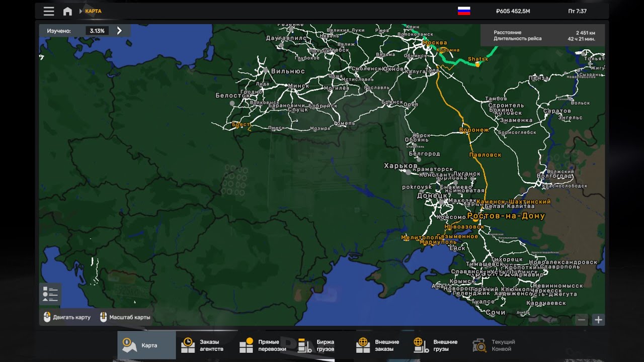Image resolution: width=644 pixels, height=362 pixels.
Task: Go to home screen icon
Action: 67,11
